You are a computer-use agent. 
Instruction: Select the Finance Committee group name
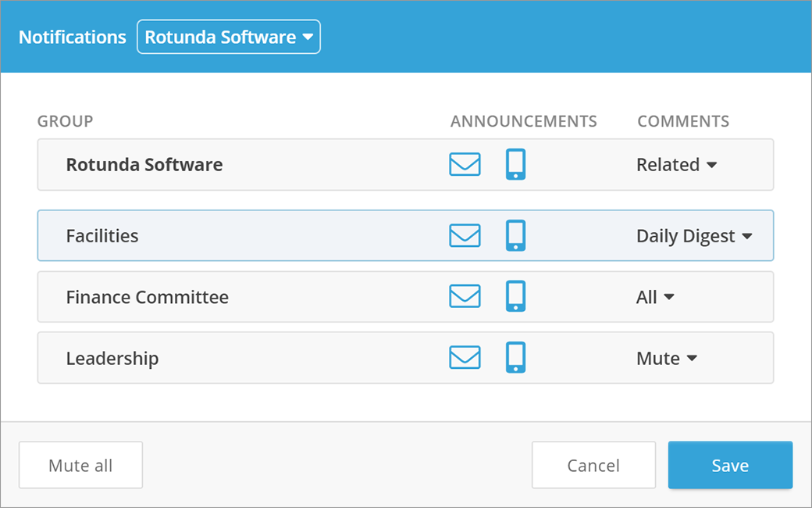[147, 297]
